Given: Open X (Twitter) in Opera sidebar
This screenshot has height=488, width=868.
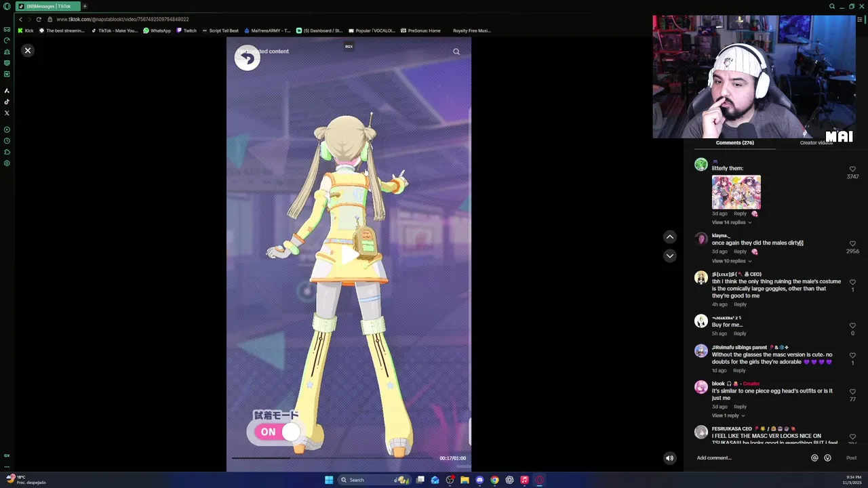Looking at the screenshot, I should tap(7, 113).
